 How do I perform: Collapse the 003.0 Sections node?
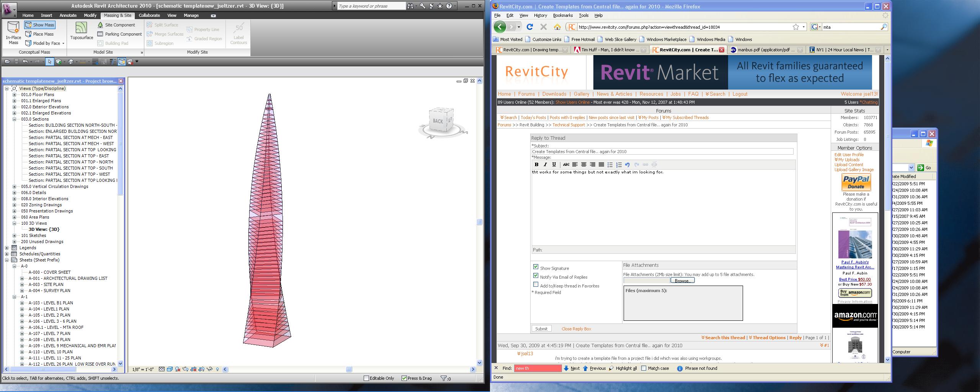(x=15, y=119)
